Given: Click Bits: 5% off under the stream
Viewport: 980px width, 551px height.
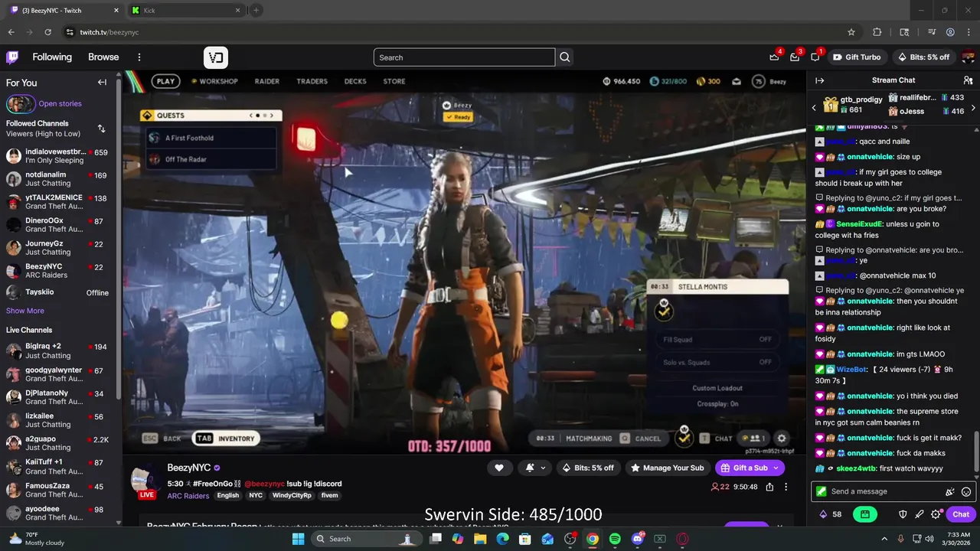Looking at the screenshot, I should [588, 468].
